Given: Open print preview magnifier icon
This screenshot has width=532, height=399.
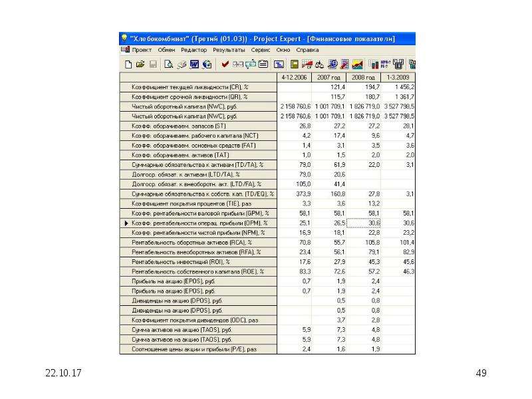Looking at the screenshot, I should point(168,64).
